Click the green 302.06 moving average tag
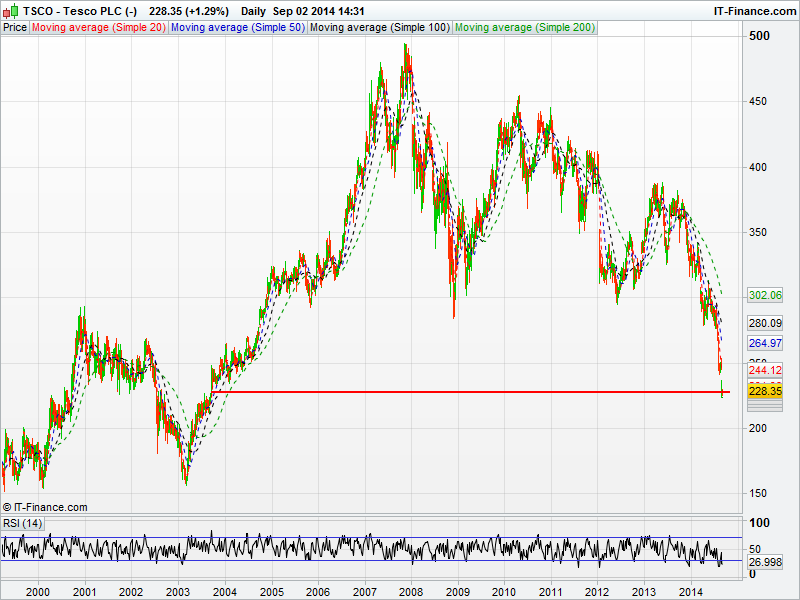 coord(764,295)
